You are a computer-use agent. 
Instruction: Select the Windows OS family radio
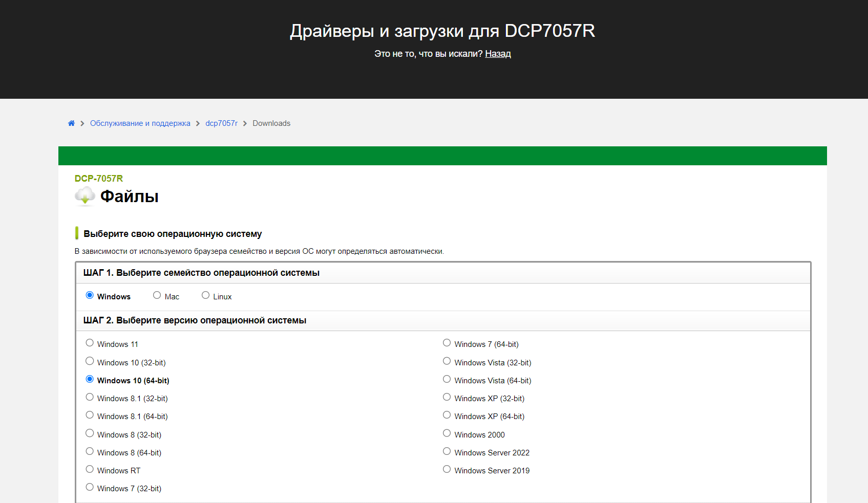pyautogui.click(x=90, y=295)
